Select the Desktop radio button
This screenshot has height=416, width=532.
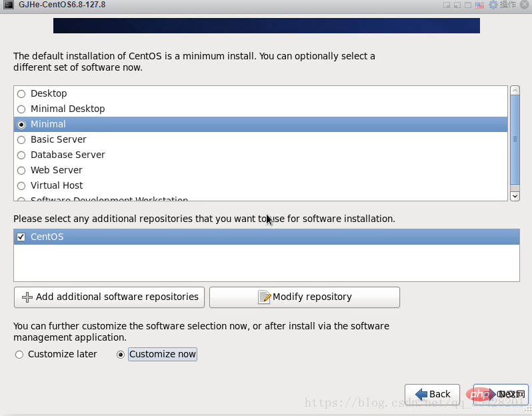tap(21, 93)
